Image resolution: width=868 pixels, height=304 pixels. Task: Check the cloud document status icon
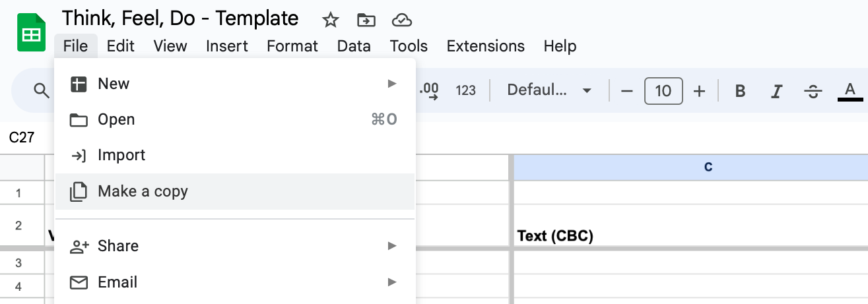(x=401, y=20)
